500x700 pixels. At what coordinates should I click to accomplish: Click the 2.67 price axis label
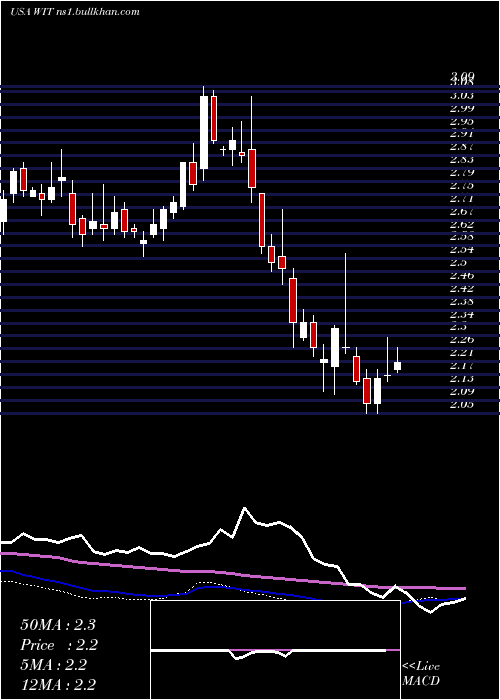coord(462,211)
